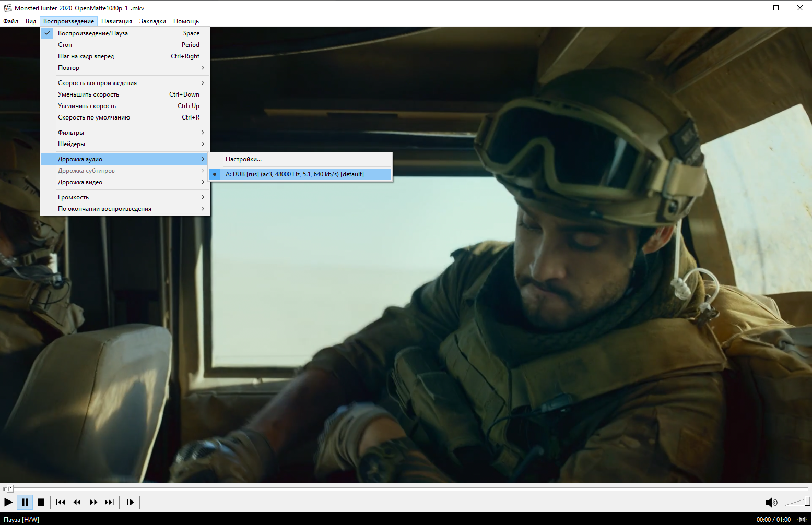Maximize the player window
Image resolution: width=812 pixels, height=525 pixels.
click(776, 8)
